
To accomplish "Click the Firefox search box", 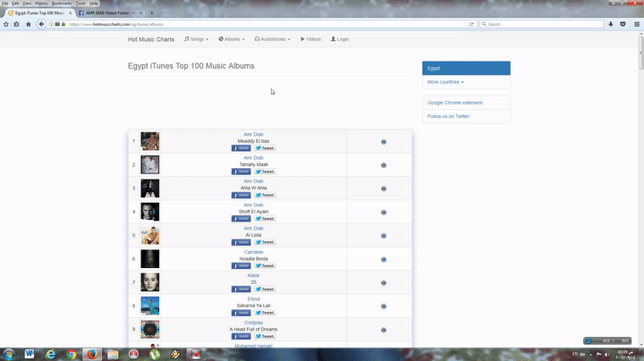I will click(x=542, y=24).
